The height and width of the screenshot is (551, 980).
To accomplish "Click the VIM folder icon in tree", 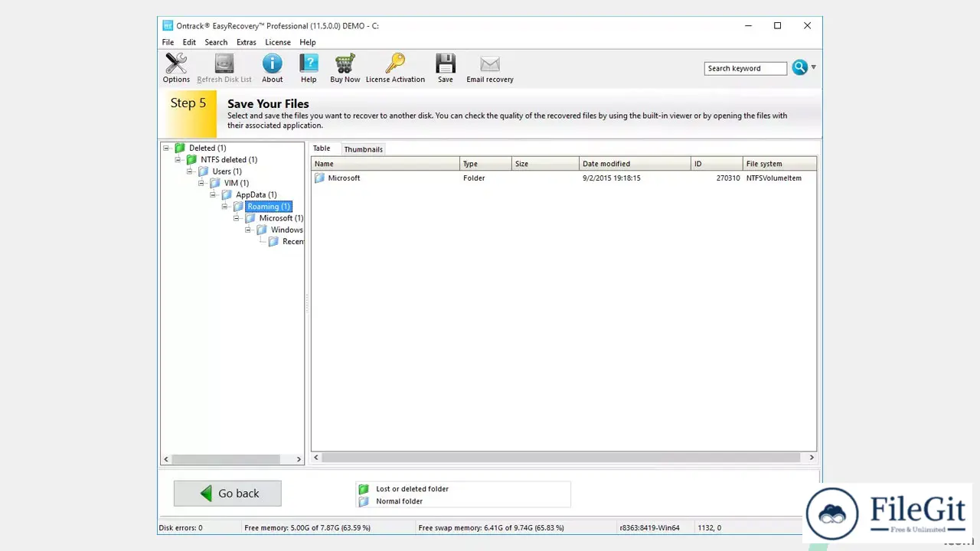I will tap(215, 183).
